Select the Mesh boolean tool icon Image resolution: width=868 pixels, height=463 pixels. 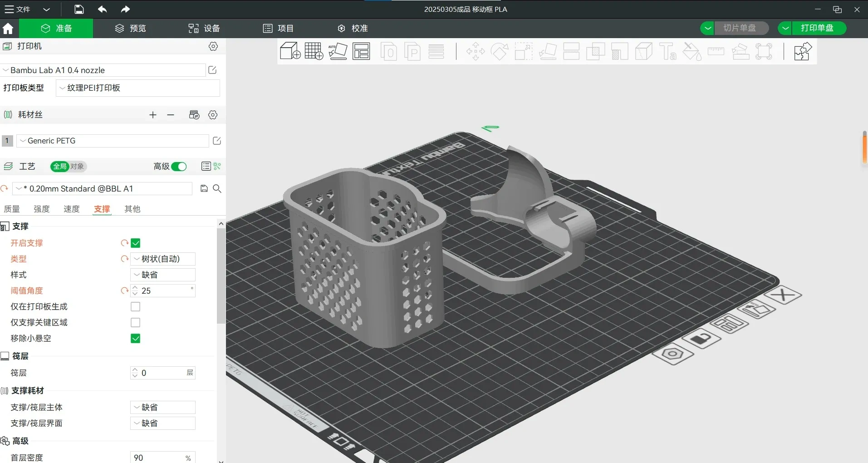point(596,51)
